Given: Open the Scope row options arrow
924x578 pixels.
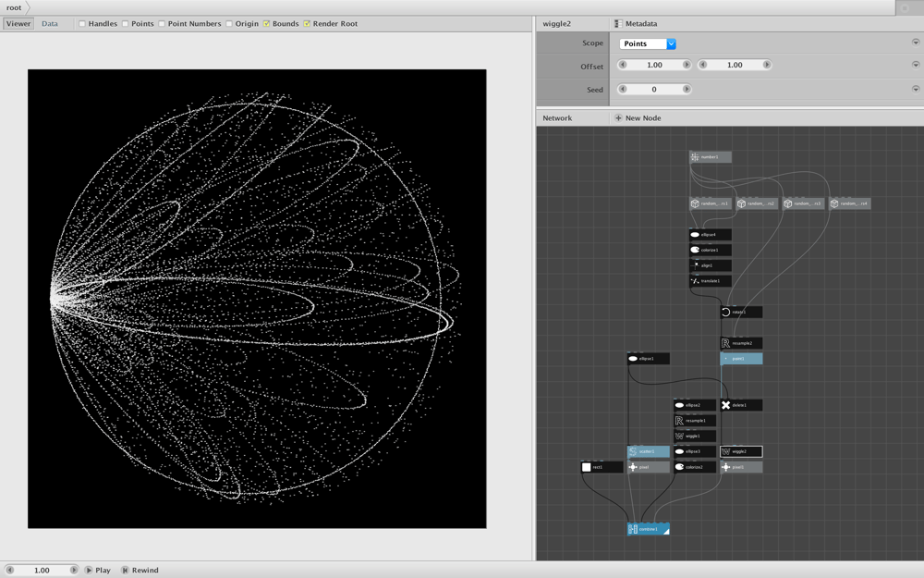Looking at the screenshot, I should pos(915,43).
